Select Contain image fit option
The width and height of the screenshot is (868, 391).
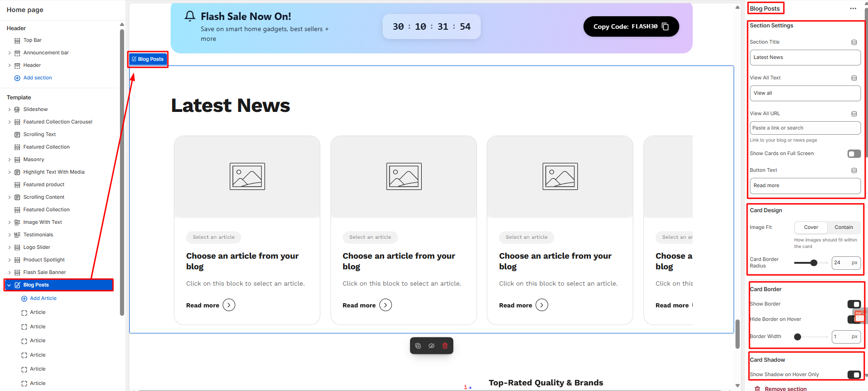pos(843,228)
